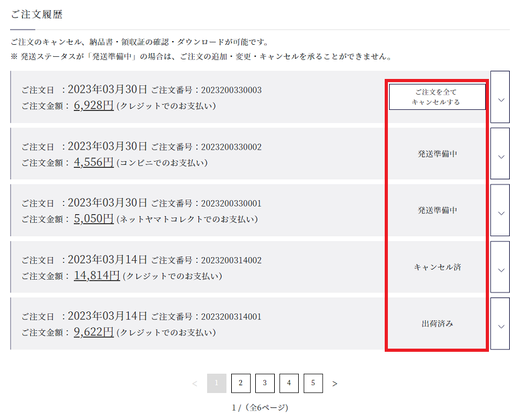Expand the shipped order 2023200314001 chevron
Viewport: 518px width, 420px height.
pyautogui.click(x=500, y=323)
